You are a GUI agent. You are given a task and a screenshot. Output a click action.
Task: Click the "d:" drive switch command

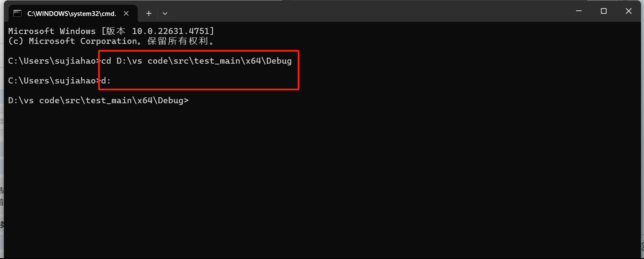click(106, 81)
